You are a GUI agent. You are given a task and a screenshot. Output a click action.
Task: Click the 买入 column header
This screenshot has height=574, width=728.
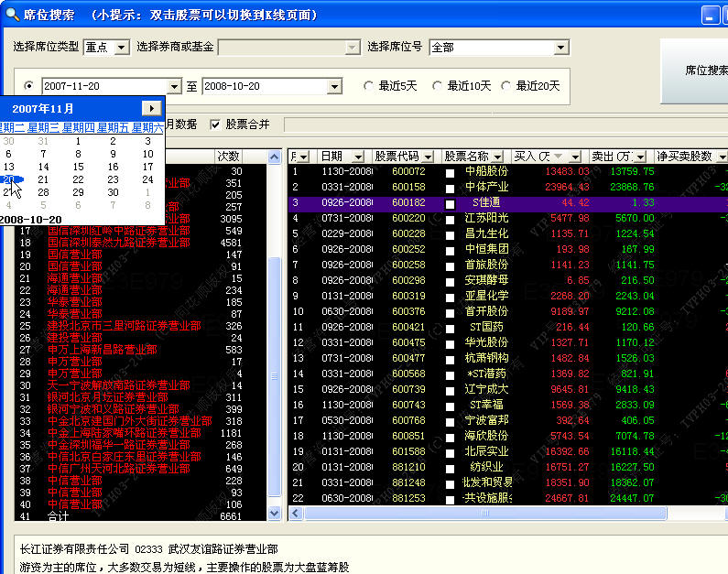545,157
